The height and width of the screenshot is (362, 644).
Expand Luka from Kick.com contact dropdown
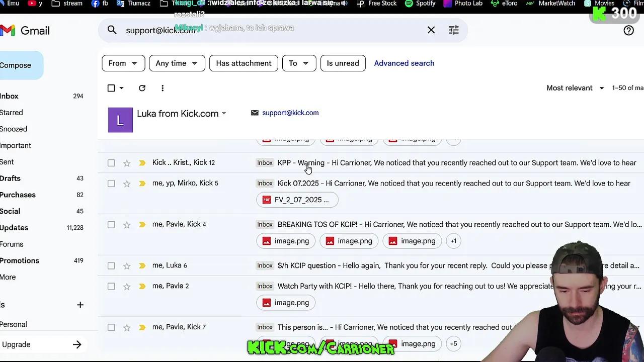click(x=224, y=113)
